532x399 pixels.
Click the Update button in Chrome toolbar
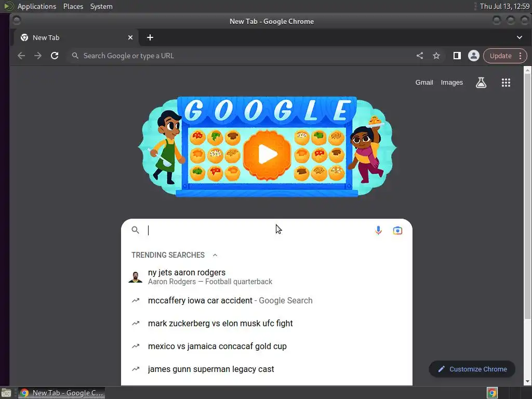click(501, 56)
